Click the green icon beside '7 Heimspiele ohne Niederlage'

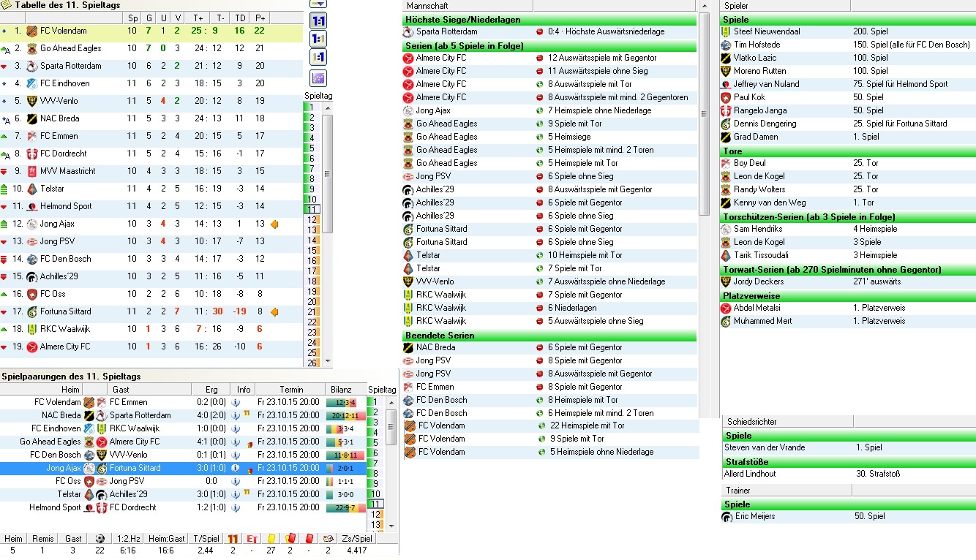(541, 110)
